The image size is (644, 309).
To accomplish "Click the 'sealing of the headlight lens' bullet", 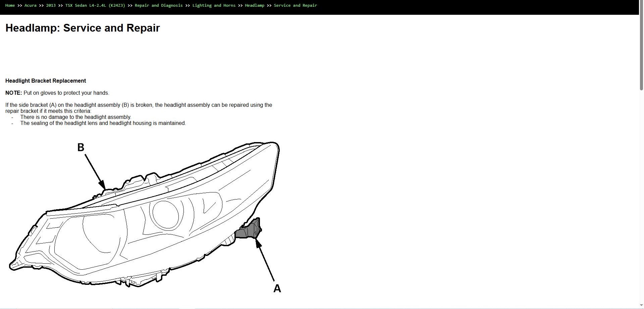I will point(103,123).
